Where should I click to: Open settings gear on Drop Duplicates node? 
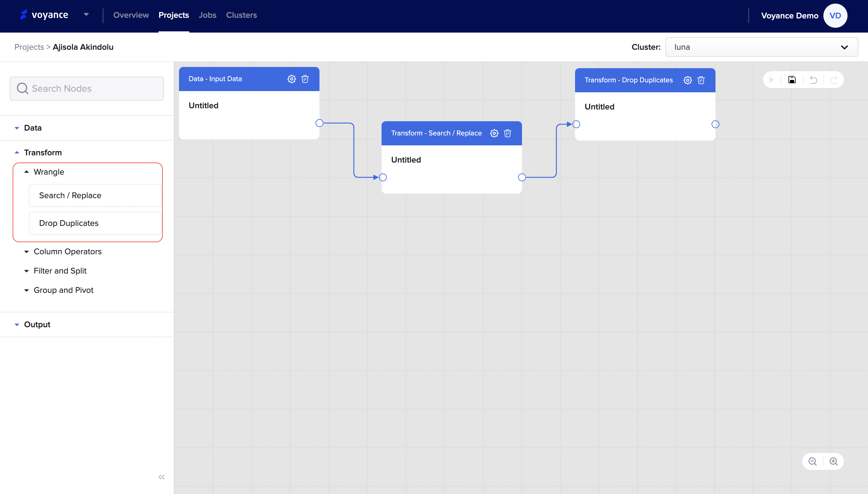[x=687, y=81]
